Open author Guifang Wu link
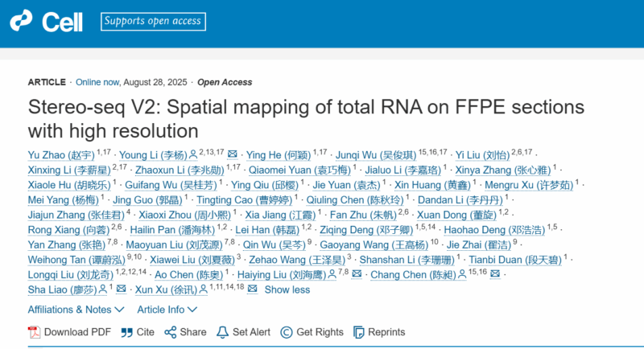The height and width of the screenshot is (349, 644). [171, 186]
